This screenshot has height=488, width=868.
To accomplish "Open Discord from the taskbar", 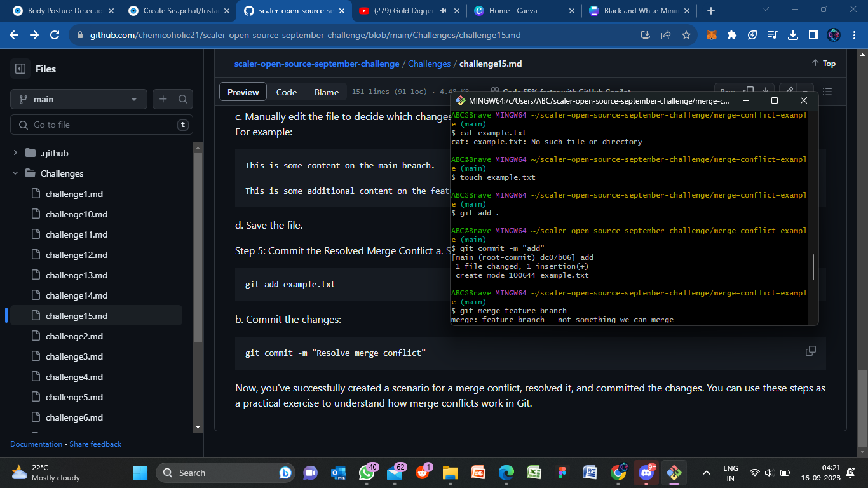I will [x=645, y=473].
